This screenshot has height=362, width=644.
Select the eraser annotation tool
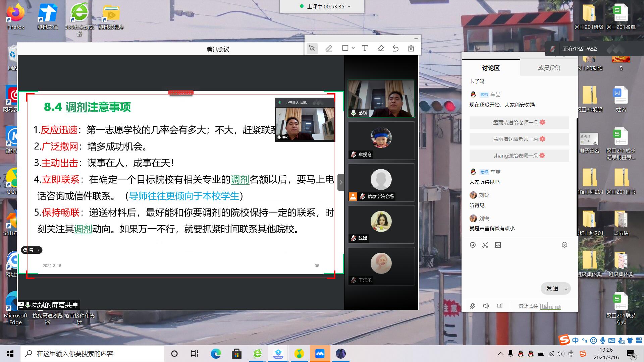pyautogui.click(x=381, y=48)
